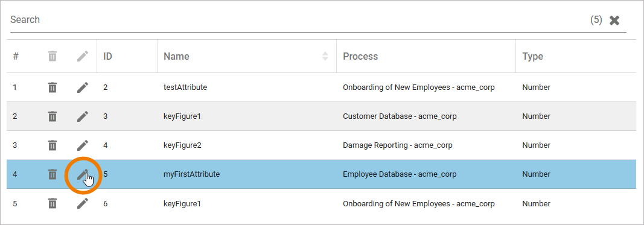Click the ID column header
The width and height of the screenshot is (644, 225).
(107, 56)
